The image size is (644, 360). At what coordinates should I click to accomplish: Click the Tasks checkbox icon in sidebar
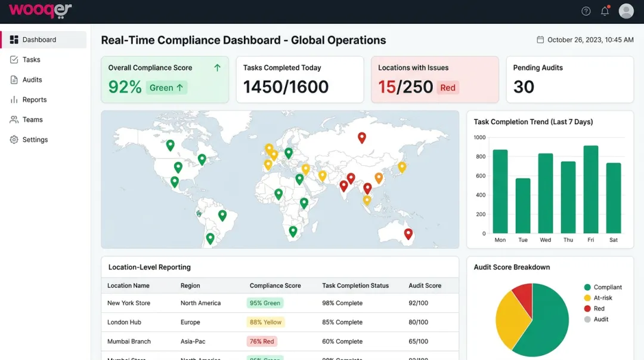[x=14, y=60]
